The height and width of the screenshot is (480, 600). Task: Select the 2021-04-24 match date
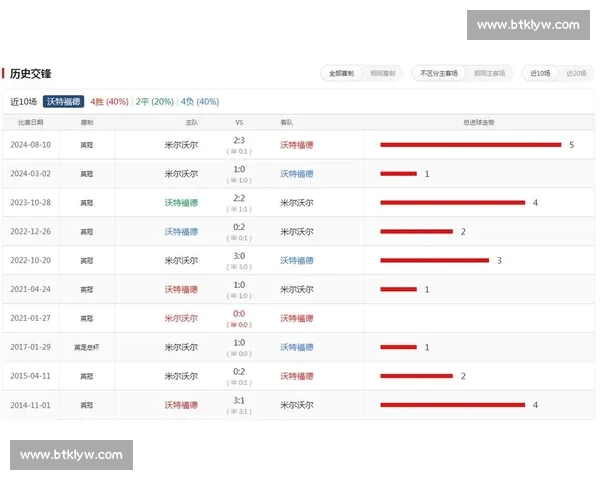[x=31, y=289]
